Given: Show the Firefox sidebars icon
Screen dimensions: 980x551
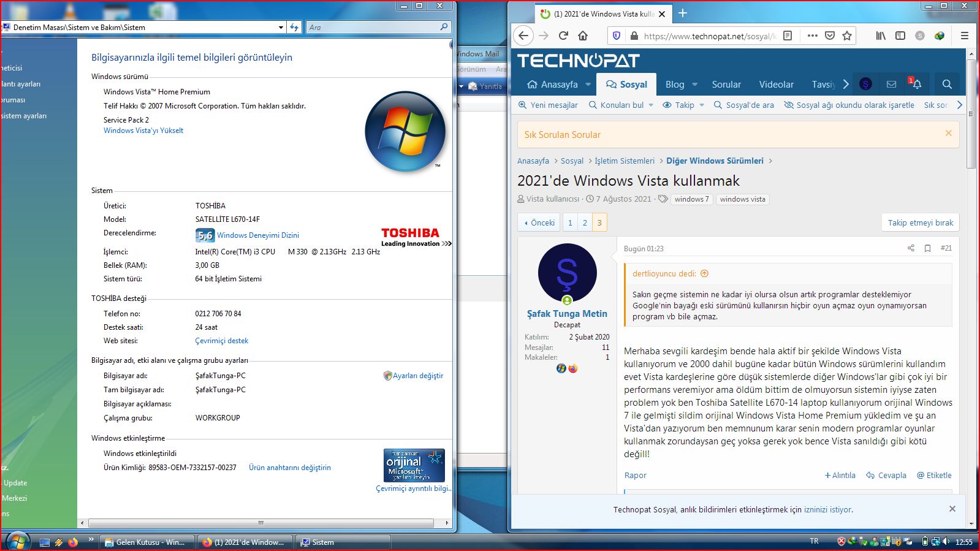Looking at the screenshot, I should 900,36.
